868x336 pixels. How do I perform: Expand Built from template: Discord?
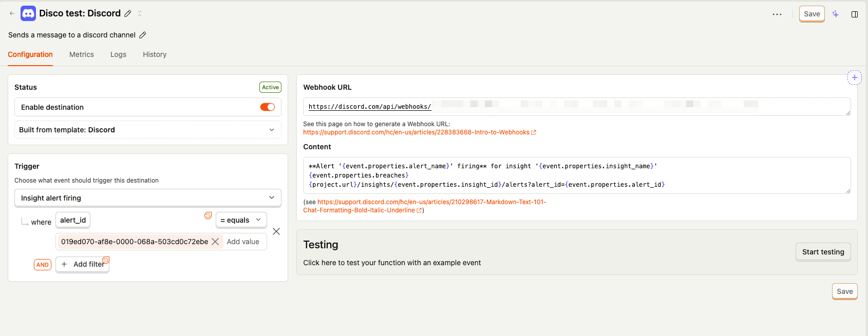click(x=148, y=130)
